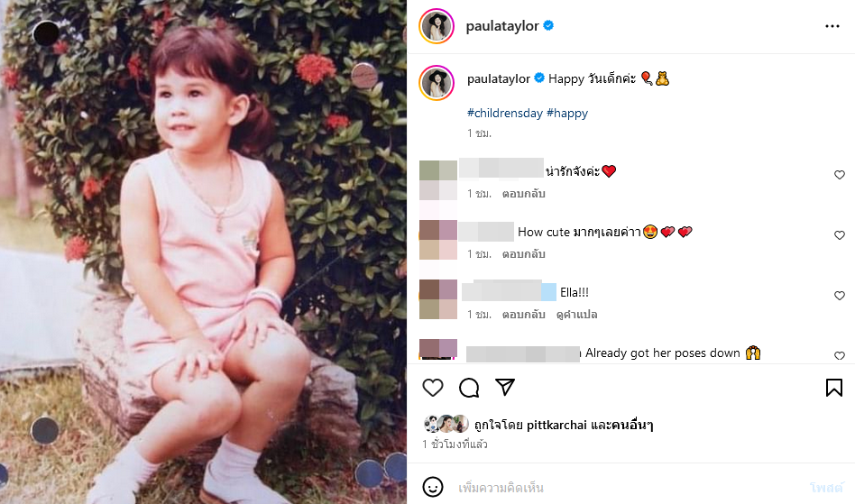855x504 pixels.
Task: Open the #childrensday hashtag
Action: [x=505, y=113]
